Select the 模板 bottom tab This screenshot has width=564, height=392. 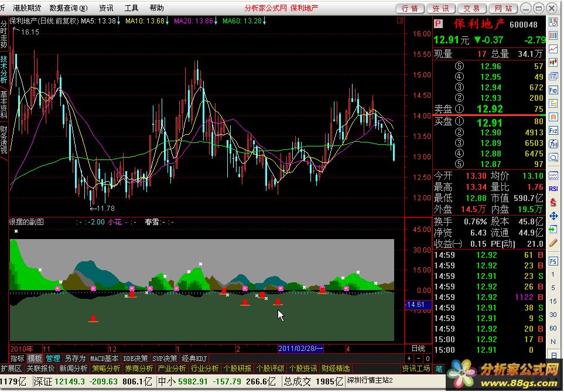[x=35, y=359]
